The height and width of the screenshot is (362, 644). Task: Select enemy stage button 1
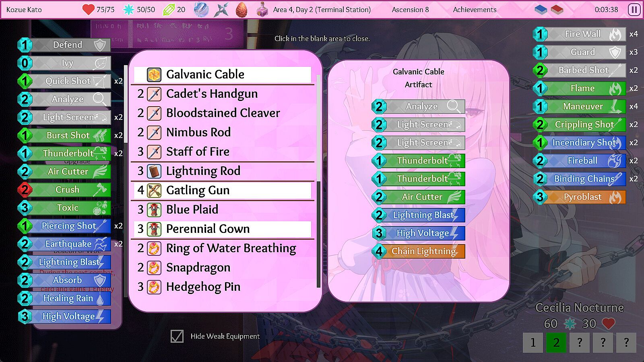533,343
